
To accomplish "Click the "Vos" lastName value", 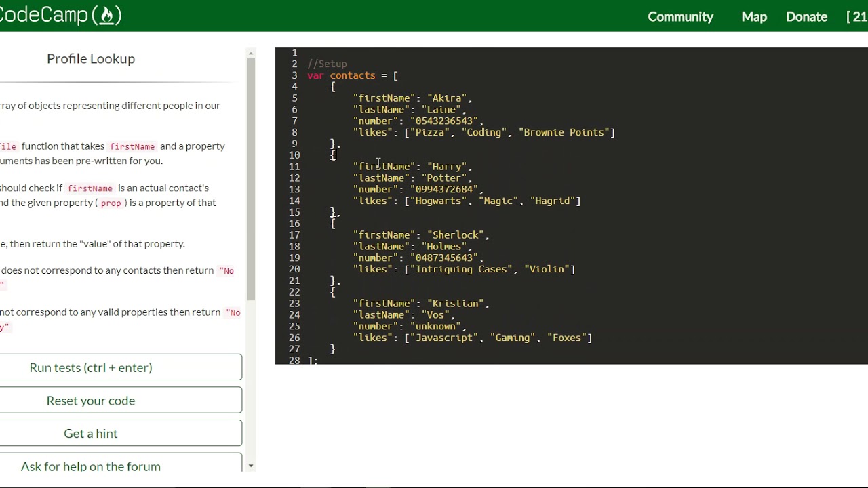I will pos(436,315).
